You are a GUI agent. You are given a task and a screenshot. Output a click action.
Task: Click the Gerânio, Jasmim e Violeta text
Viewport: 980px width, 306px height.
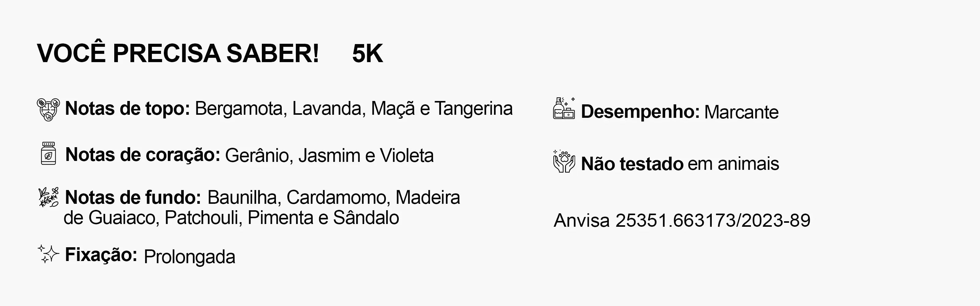(330, 155)
